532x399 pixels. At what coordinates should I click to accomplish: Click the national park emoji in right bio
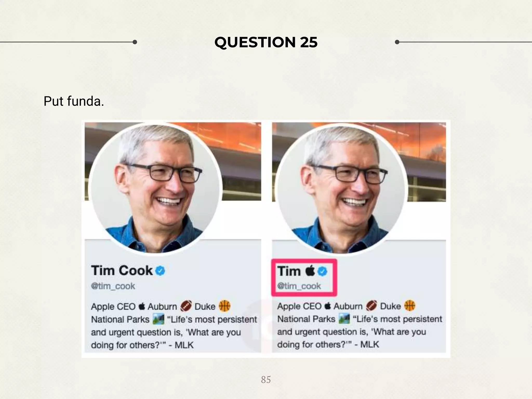pos(344,318)
